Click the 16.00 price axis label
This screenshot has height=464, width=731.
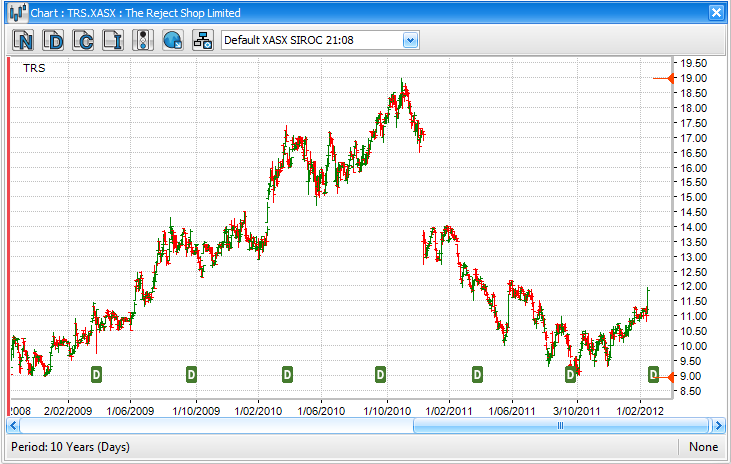(x=693, y=168)
